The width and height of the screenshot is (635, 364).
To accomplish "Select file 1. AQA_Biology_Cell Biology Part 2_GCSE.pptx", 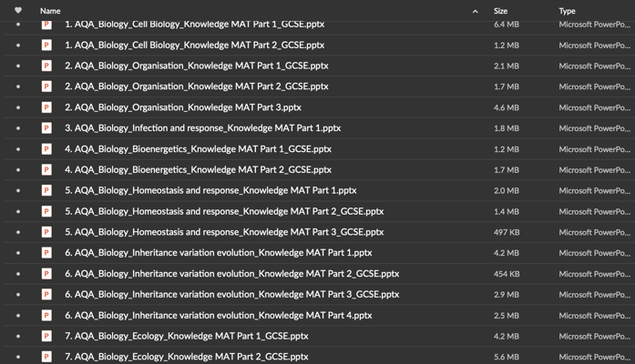I will coord(194,45).
